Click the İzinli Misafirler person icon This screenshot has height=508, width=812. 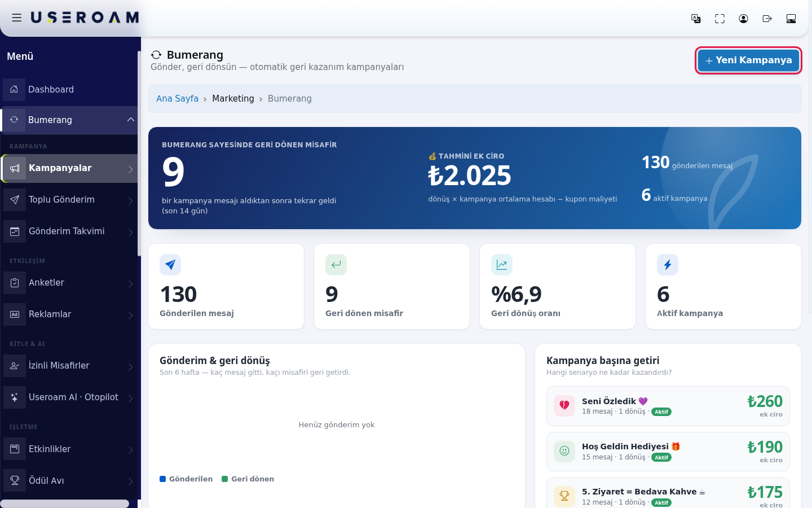pos(15,366)
